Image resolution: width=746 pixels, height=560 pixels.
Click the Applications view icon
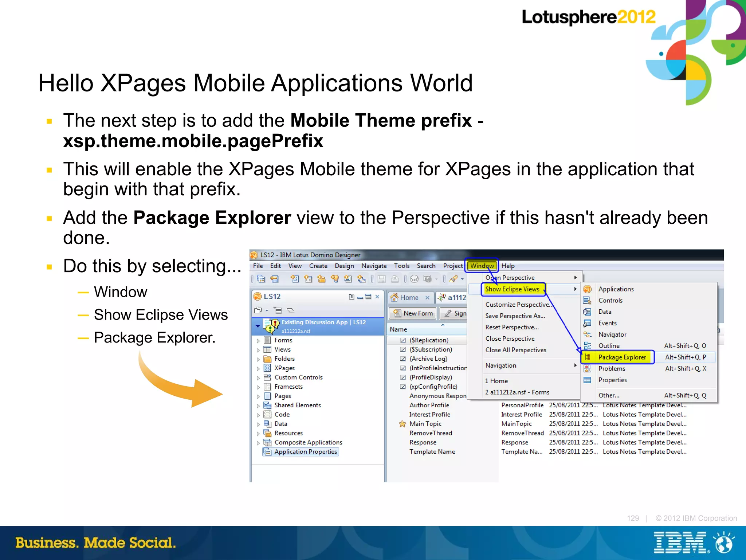[587, 289]
